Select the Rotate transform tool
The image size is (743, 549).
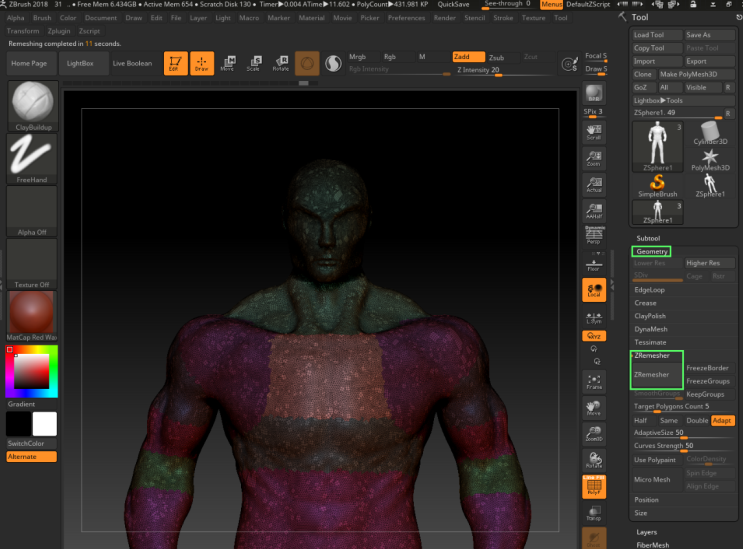click(x=281, y=63)
